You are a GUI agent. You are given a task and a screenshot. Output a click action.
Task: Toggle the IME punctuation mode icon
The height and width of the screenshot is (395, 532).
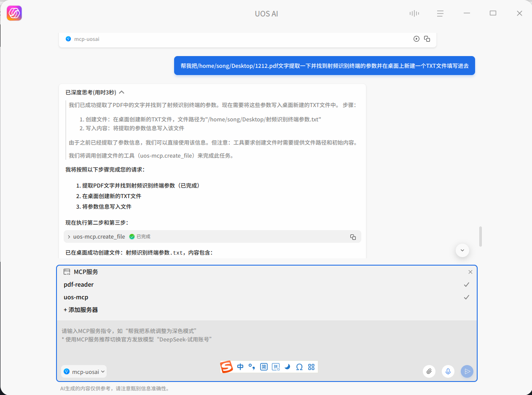(252, 367)
